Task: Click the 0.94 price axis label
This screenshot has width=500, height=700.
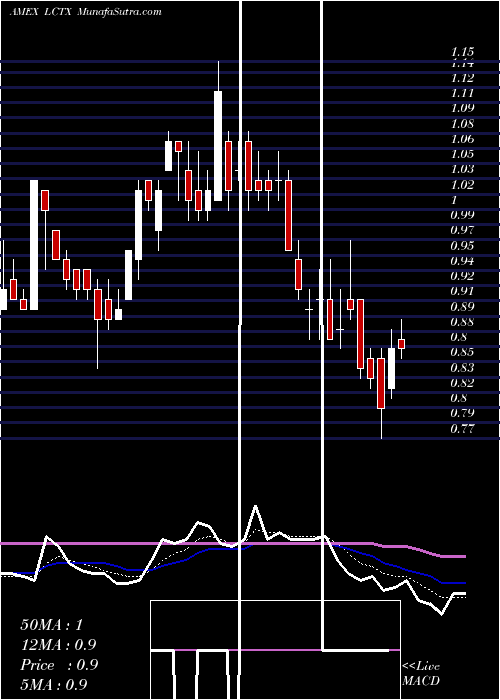Action: (462, 261)
